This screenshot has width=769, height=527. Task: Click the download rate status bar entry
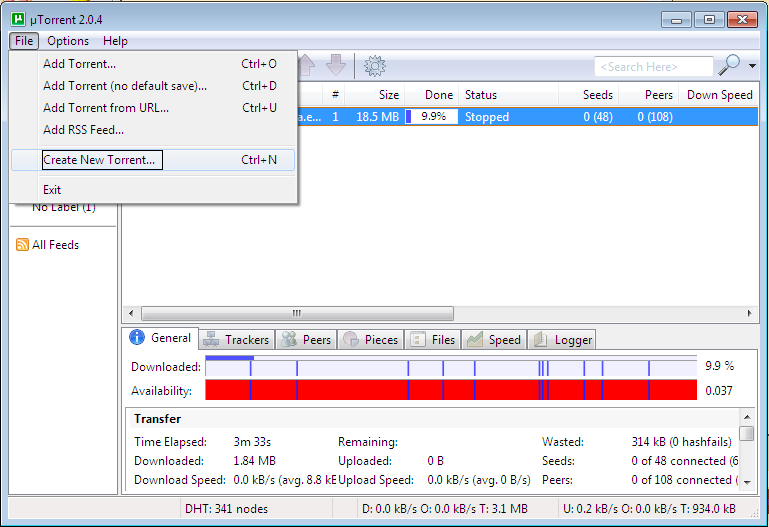(444, 509)
